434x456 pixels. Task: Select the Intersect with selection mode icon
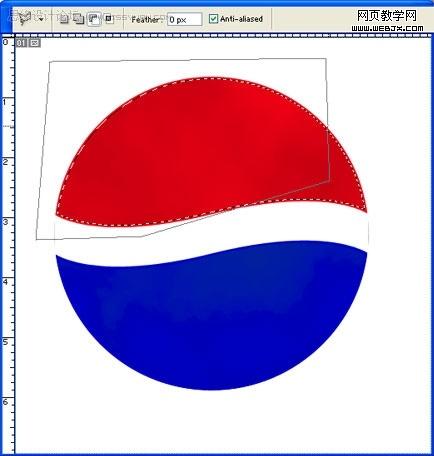click(108, 19)
